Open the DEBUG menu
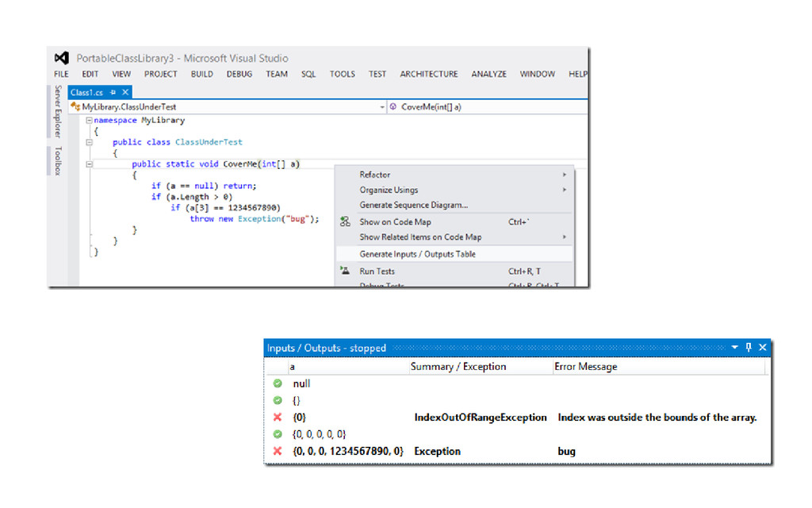Image resolution: width=812 pixels, height=508 pixels. pyautogui.click(x=239, y=74)
